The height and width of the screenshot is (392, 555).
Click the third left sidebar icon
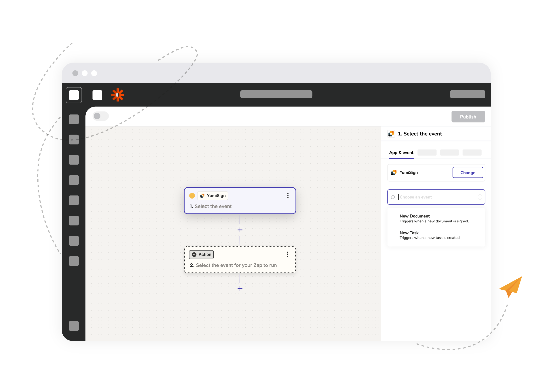[x=74, y=160]
